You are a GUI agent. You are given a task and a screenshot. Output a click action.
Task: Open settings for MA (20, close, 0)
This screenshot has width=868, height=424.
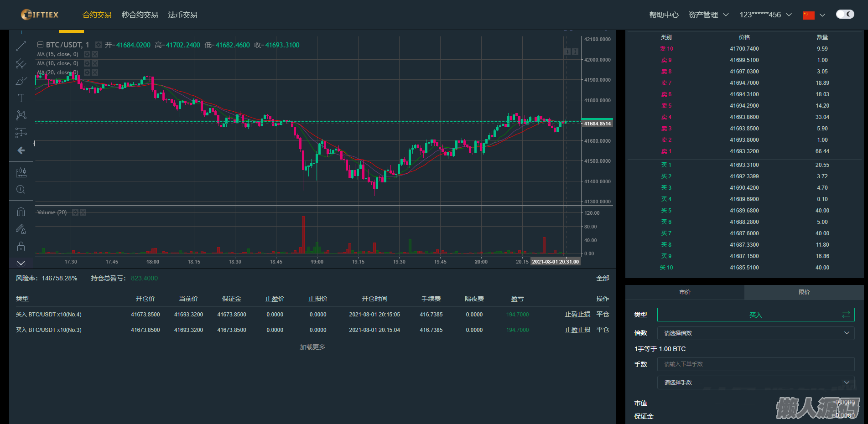87,72
